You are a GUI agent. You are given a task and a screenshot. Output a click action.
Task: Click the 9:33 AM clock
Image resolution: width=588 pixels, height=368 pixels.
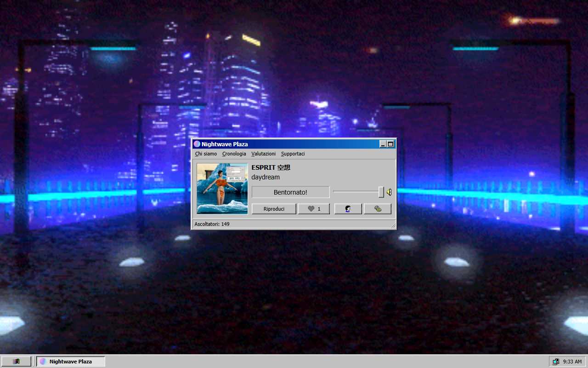[x=572, y=362]
